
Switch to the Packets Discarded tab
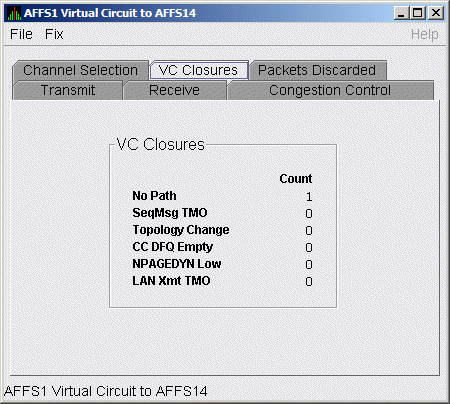click(317, 70)
